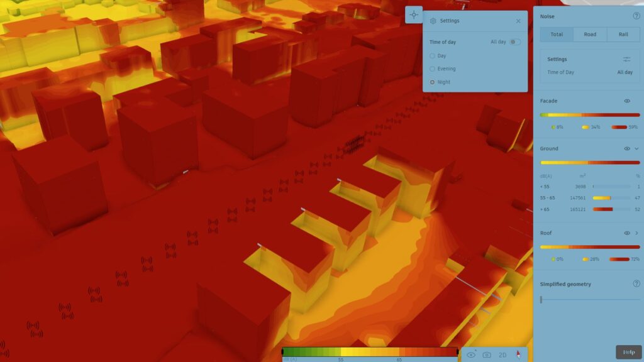
Task: Select the Night radio option
Action: tap(433, 82)
